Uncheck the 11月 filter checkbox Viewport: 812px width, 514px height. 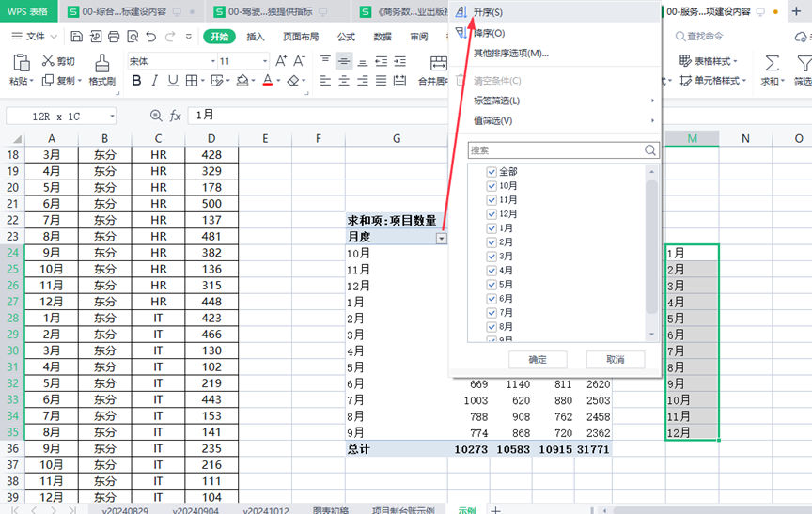pos(492,199)
